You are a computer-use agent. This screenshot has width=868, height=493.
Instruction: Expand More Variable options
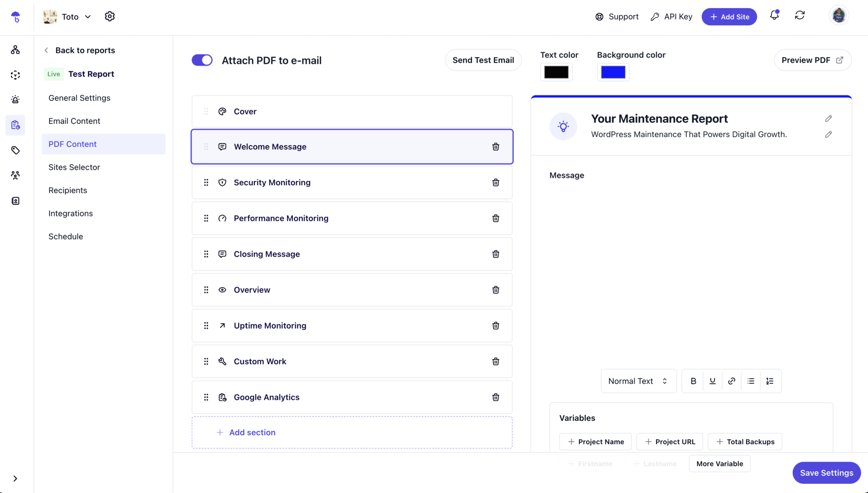(720, 463)
